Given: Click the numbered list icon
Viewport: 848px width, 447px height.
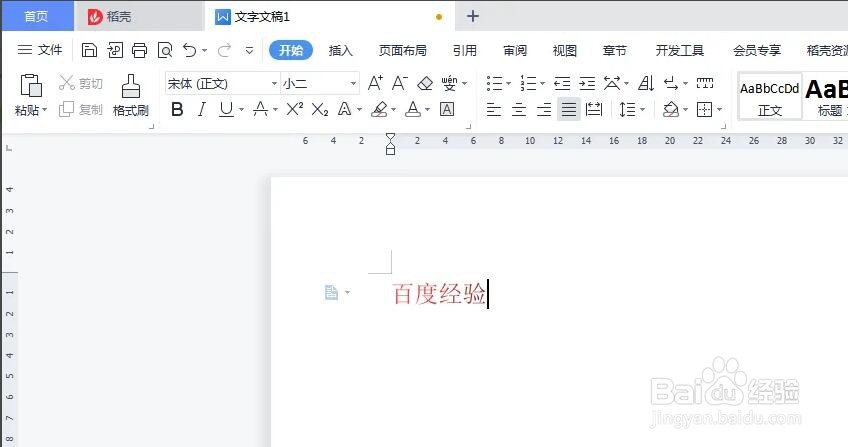Looking at the screenshot, I should [x=528, y=83].
